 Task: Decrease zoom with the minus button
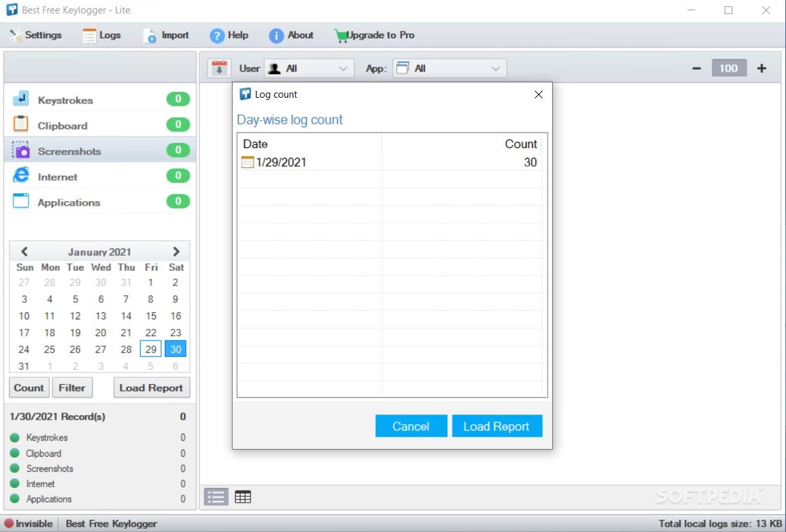pyautogui.click(x=697, y=68)
